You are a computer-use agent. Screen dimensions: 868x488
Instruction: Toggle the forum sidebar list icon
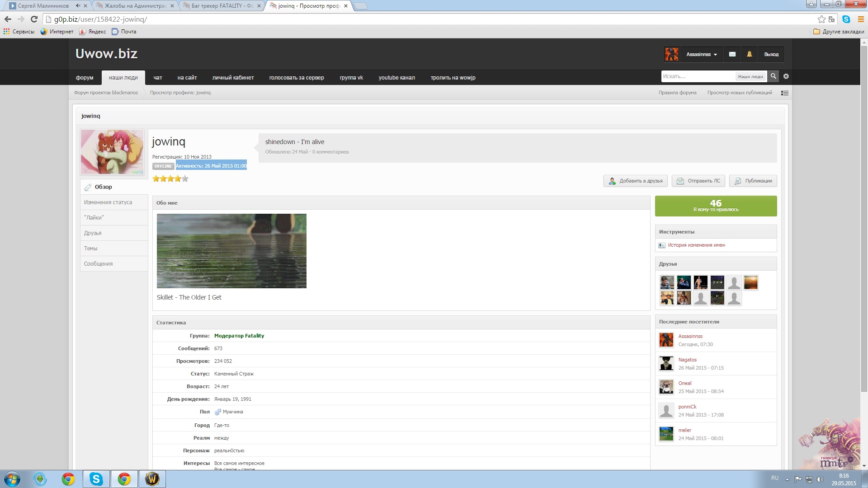pyautogui.click(x=785, y=93)
